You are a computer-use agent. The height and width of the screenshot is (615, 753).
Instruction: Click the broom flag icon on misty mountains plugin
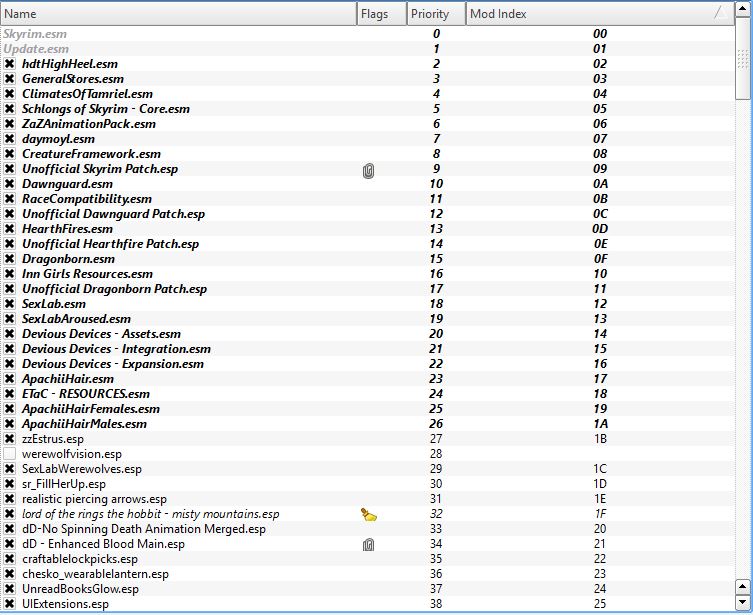368,514
